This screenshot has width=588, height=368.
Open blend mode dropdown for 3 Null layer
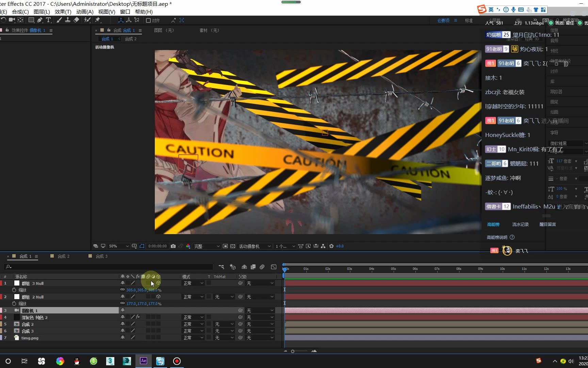point(193,283)
